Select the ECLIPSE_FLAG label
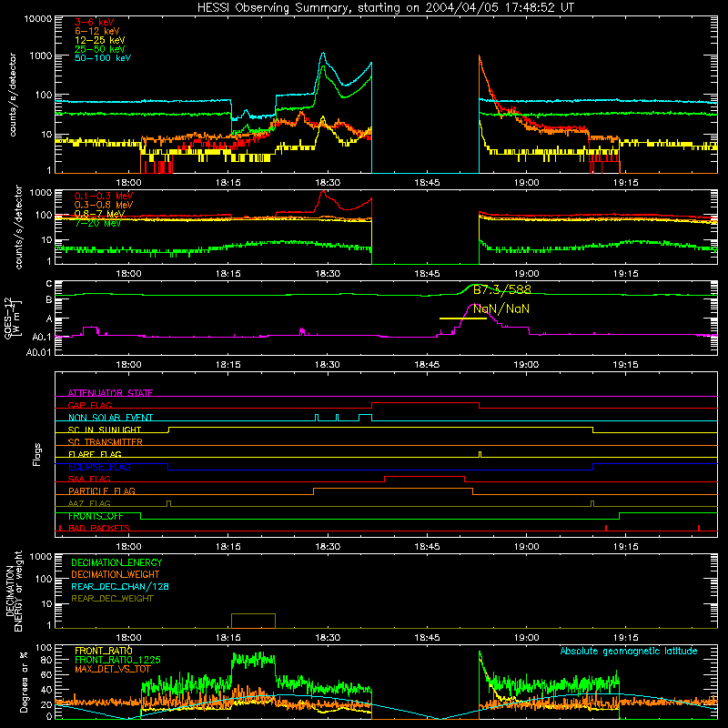 point(99,467)
